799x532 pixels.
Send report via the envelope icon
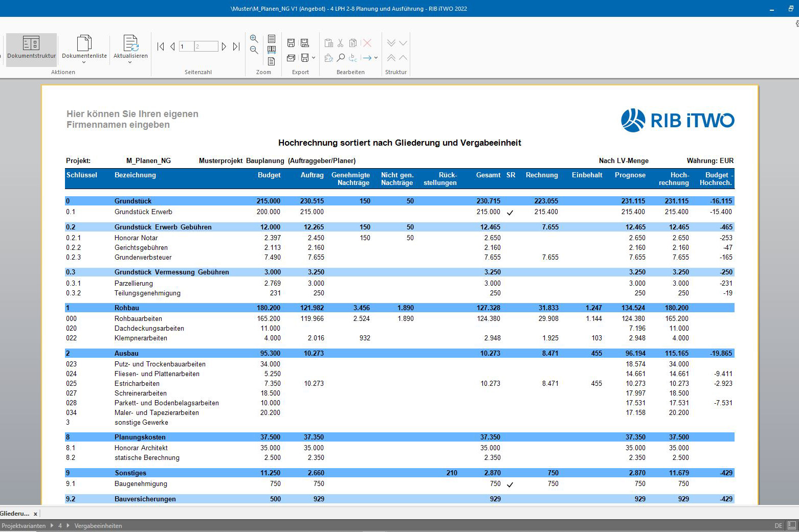(291, 58)
